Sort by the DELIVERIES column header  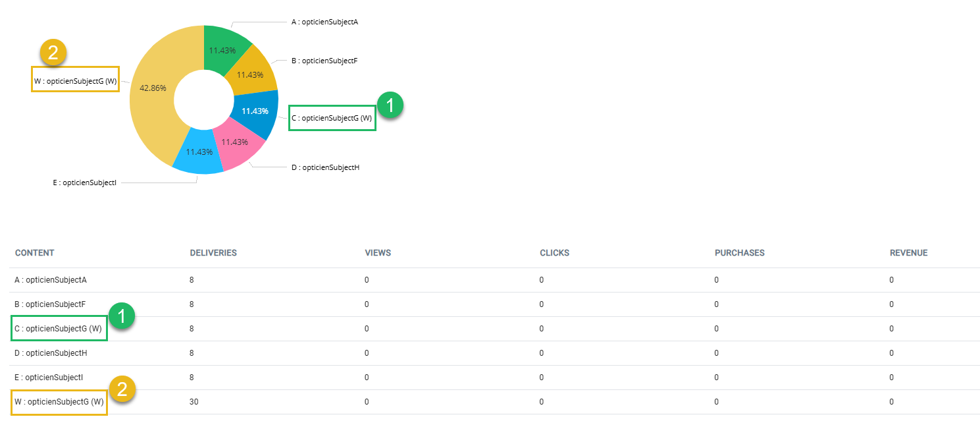click(213, 253)
